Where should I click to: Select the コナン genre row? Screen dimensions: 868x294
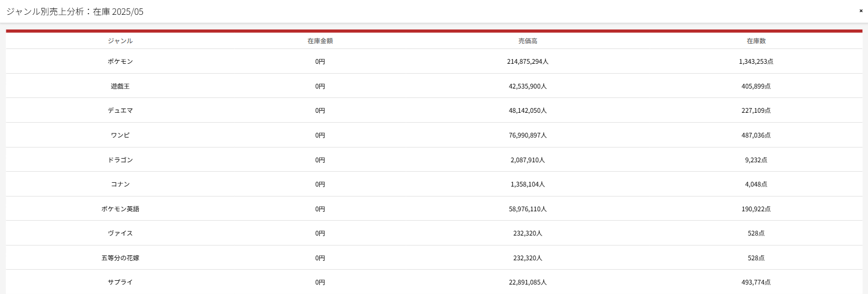(434, 184)
